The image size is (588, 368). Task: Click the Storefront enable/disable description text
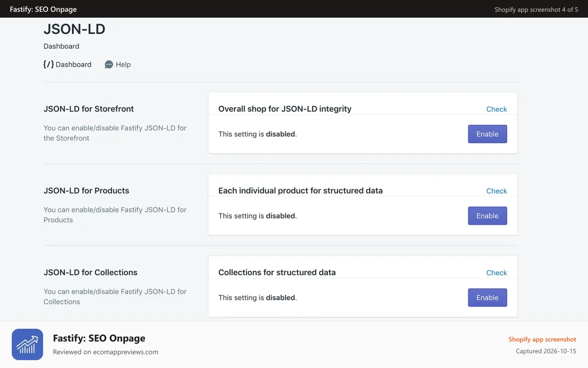click(115, 133)
